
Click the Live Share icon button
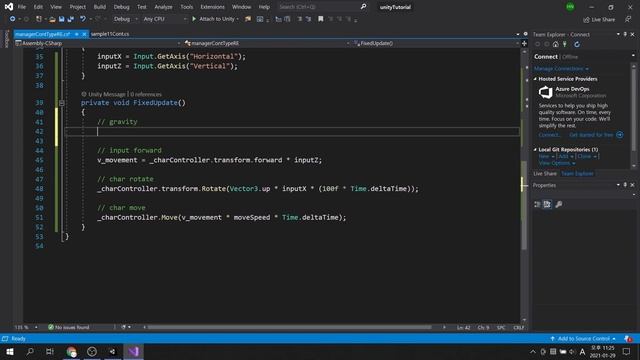[x=600, y=20]
